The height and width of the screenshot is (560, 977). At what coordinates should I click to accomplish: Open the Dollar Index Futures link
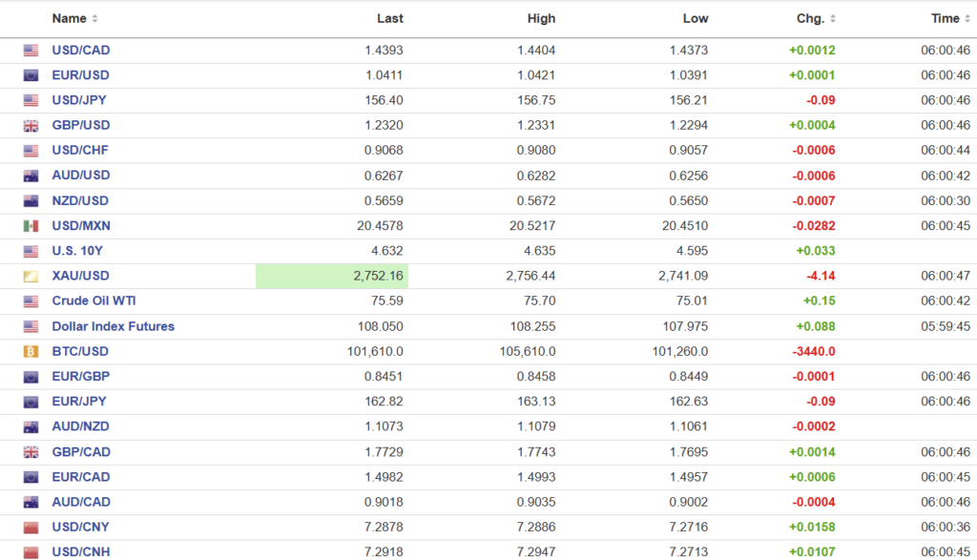click(x=113, y=326)
